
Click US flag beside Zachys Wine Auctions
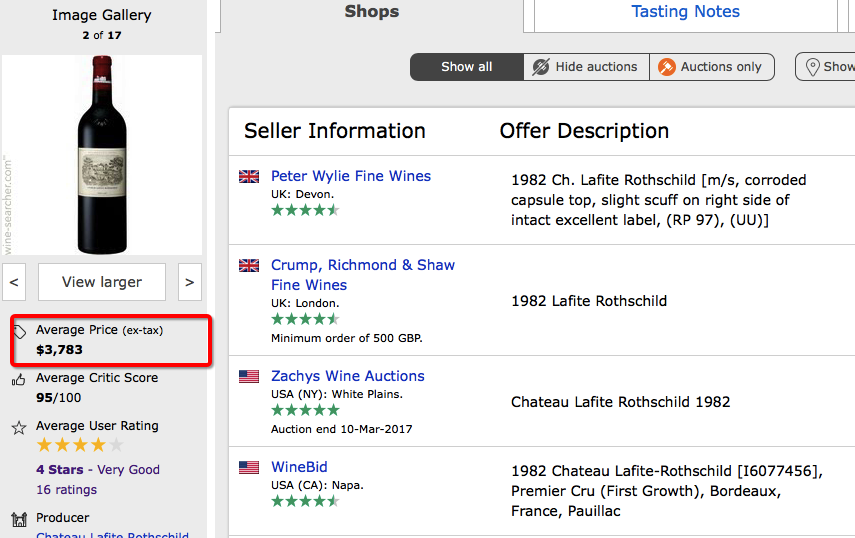pyautogui.click(x=249, y=377)
